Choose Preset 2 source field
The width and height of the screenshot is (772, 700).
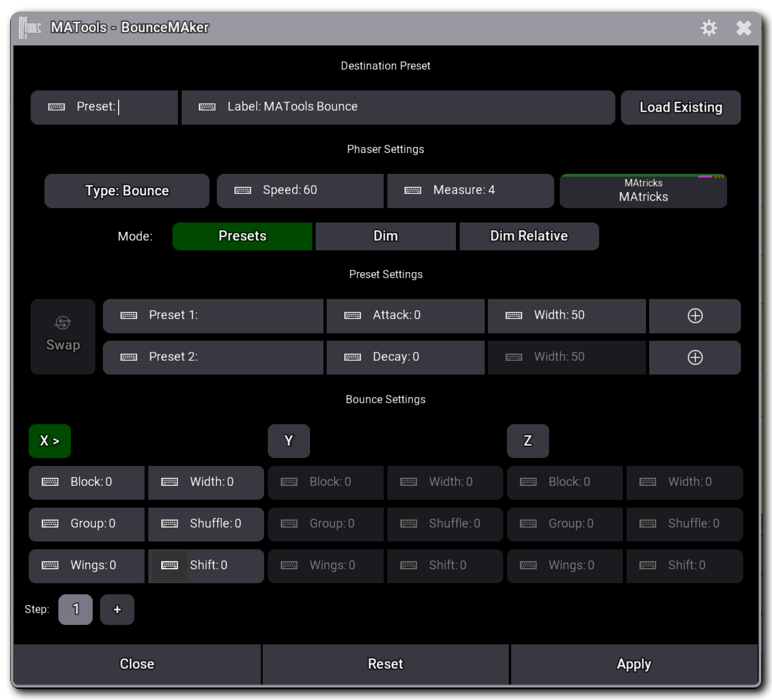click(x=213, y=358)
